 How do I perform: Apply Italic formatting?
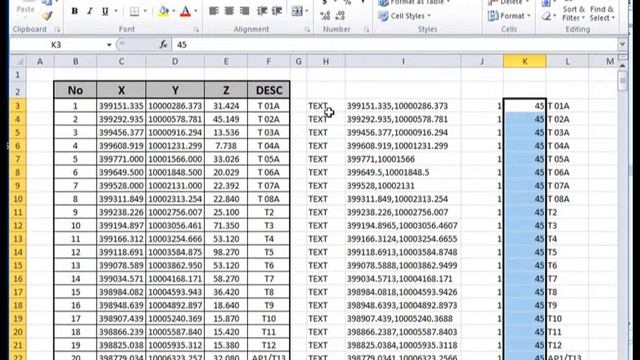90,11
